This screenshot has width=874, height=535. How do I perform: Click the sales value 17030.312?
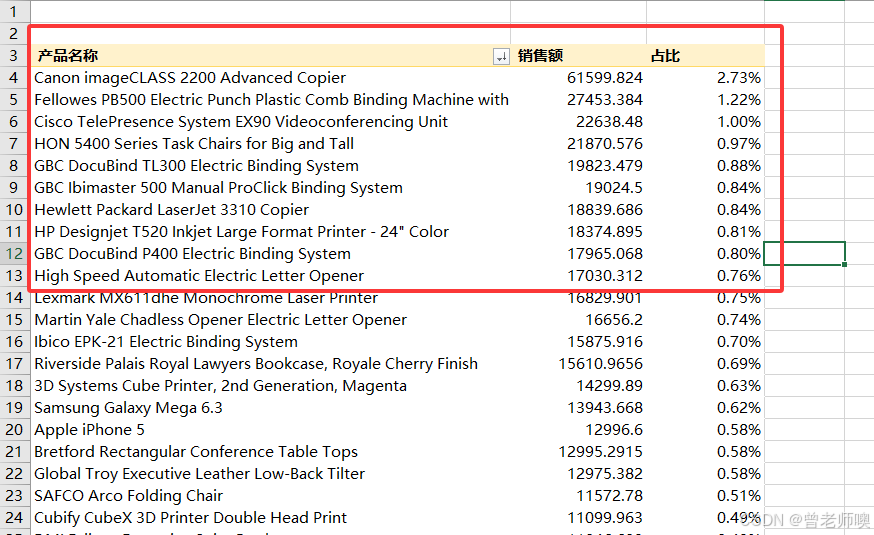579,276
